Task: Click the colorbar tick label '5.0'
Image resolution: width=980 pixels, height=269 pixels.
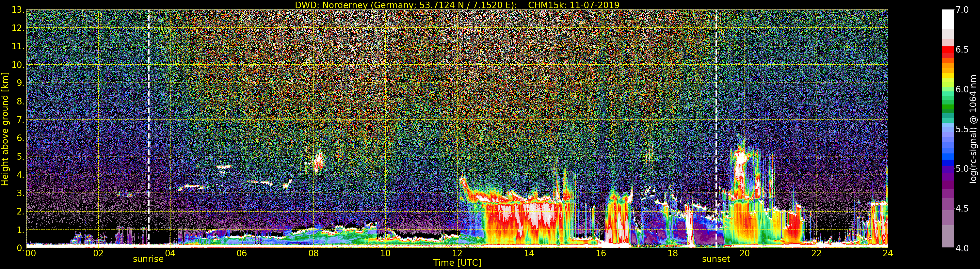Action: 962,168
